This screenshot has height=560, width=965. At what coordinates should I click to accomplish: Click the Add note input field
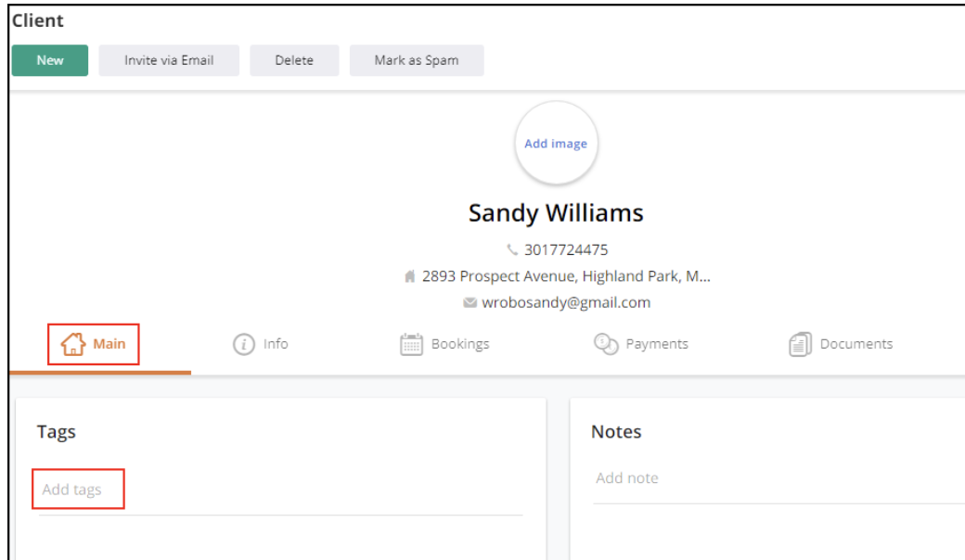pyautogui.click(x=778, y=478)
